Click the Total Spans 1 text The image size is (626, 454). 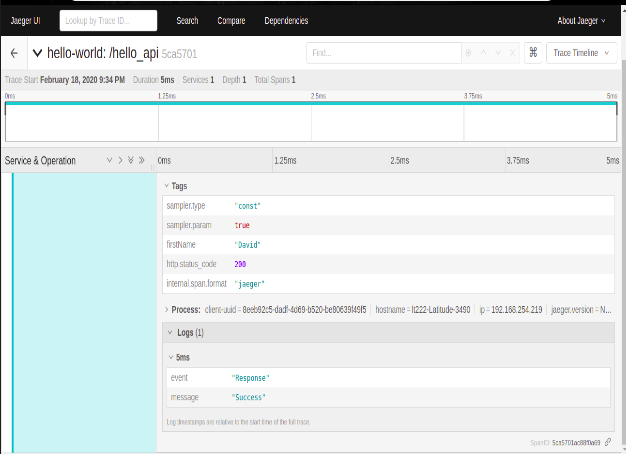click(275, 80)
